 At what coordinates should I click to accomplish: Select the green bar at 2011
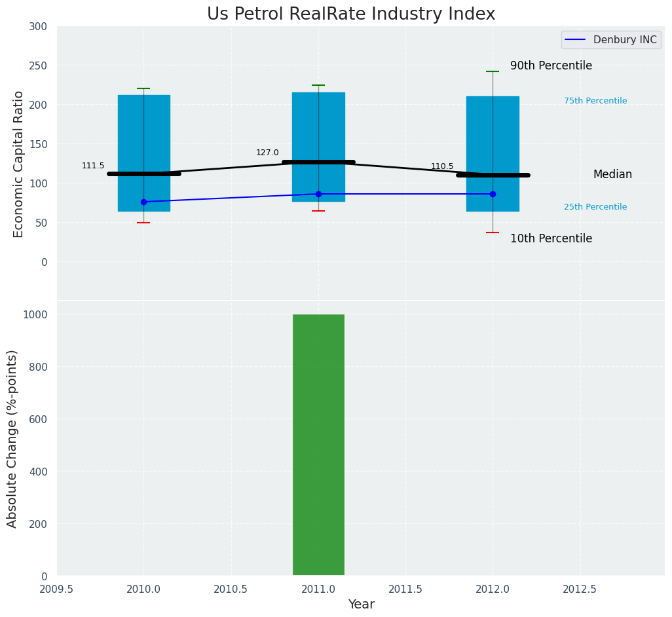(x=318, y=445)
